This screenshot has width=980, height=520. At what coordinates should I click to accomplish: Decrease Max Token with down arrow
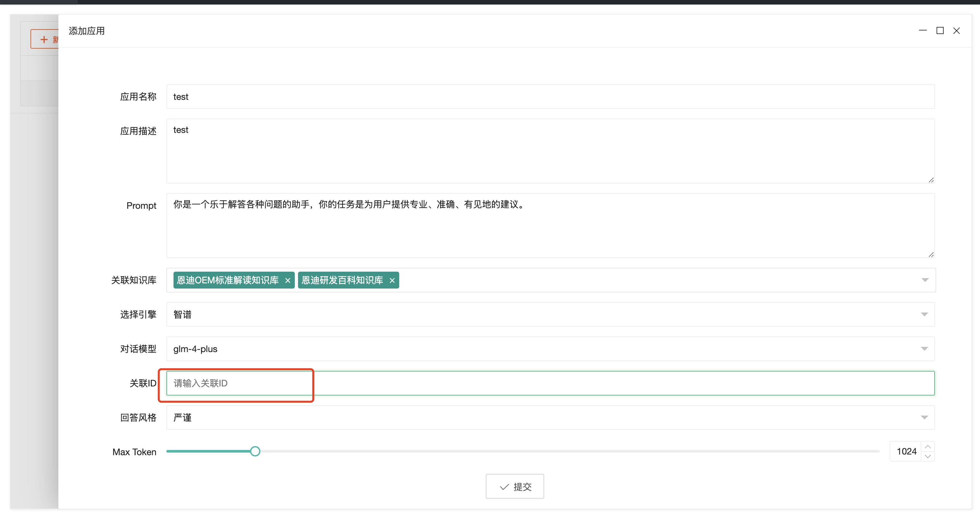pos(928,456)
